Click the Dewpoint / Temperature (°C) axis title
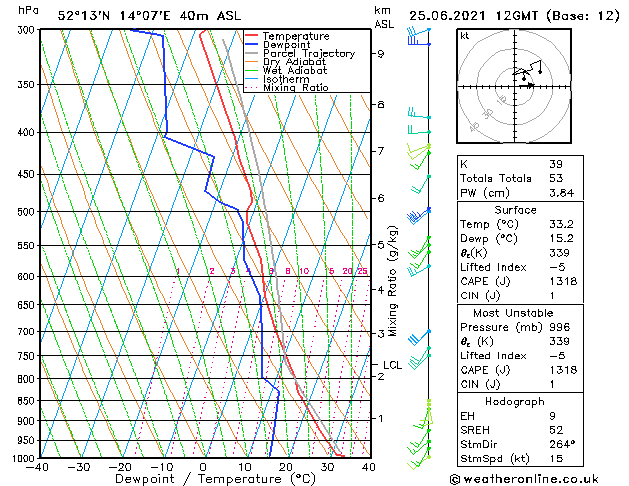 (215, 479)
